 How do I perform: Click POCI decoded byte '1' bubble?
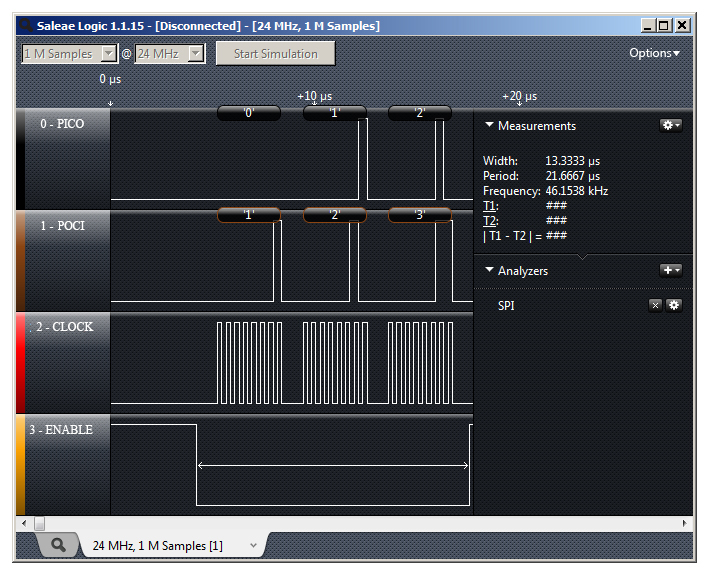point(249,215)
